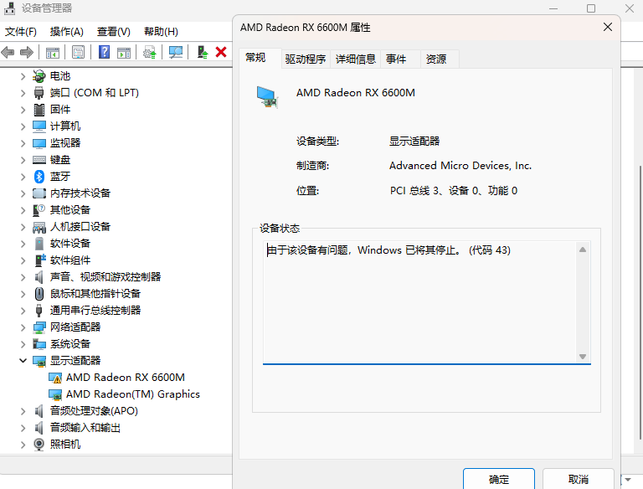Click the back arrow in toolbar
This screenshot has height=489, width=643.
(x=10, y=52)
